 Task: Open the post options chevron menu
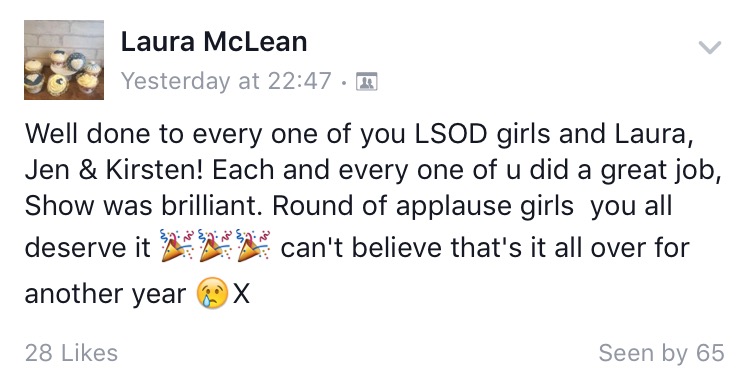tap(709, 47)
